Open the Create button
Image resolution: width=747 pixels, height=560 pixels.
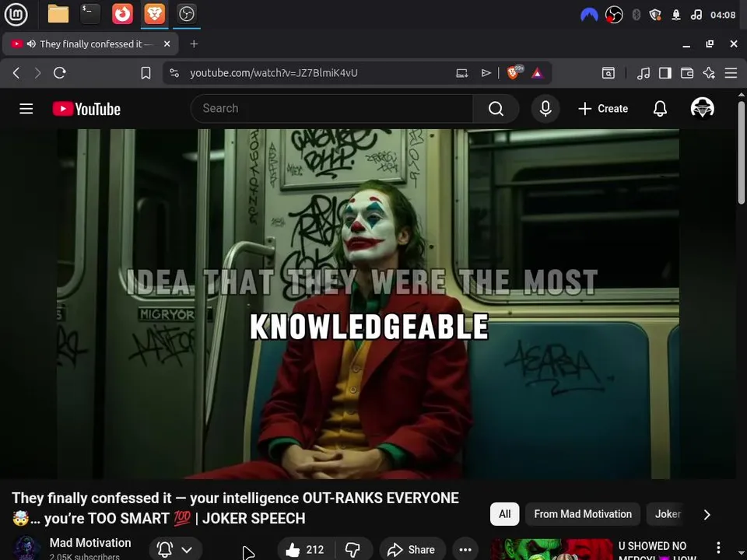pyautogui.click(x=603, y=109)
